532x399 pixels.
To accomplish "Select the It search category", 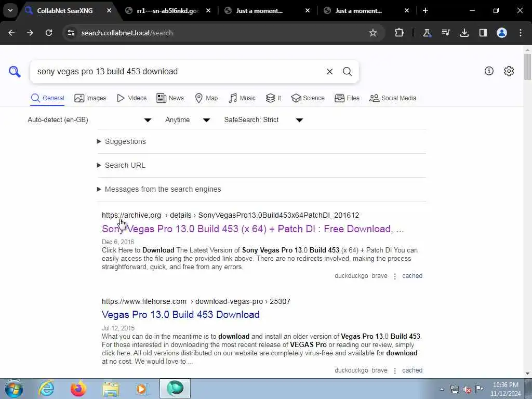I will [273, 98].
